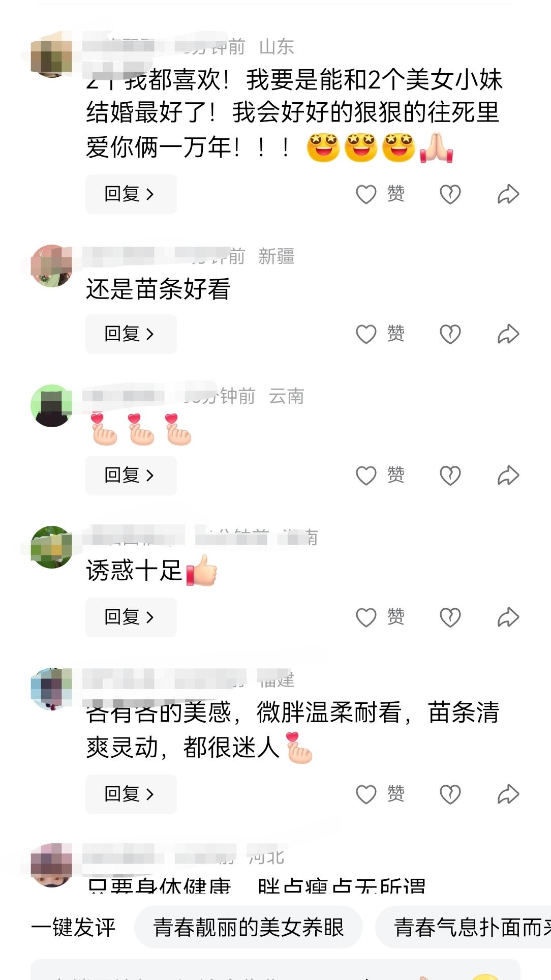The height and width of the screenshot is (980, 551).
Task: Reply to the 诱惑十足 comment
Action: pos(131,617)
